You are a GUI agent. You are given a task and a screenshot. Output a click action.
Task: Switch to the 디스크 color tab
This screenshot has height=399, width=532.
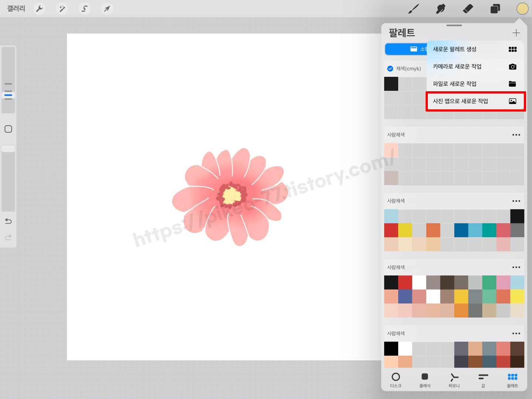point(396,379)
